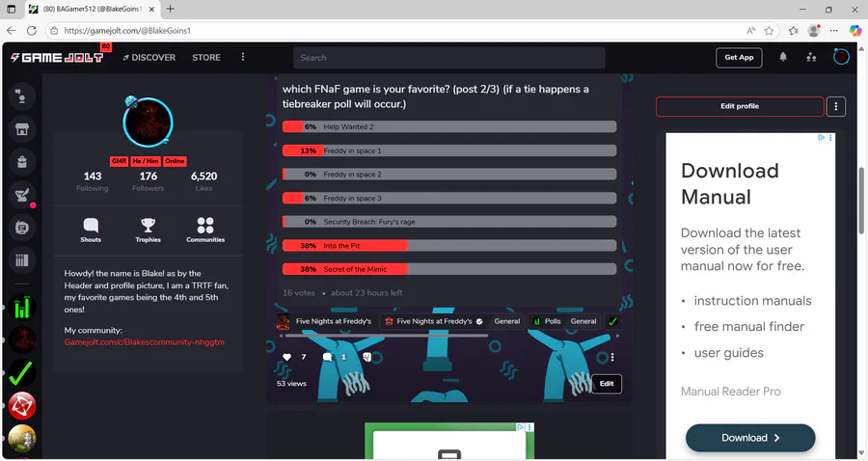This screenshot has height=461, width=868.
Task: Open Communities on the profile
Action: click(x=205, y=230)
